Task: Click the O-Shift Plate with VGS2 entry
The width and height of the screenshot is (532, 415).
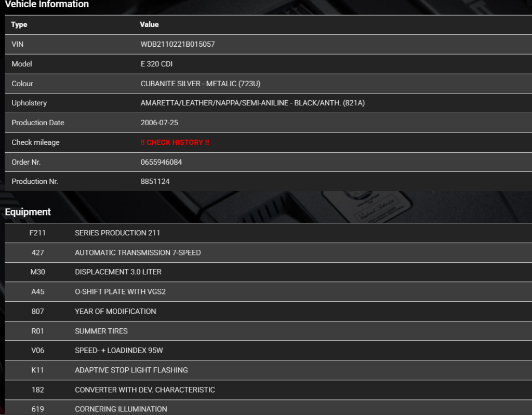Action: click(x=120, y=292)
